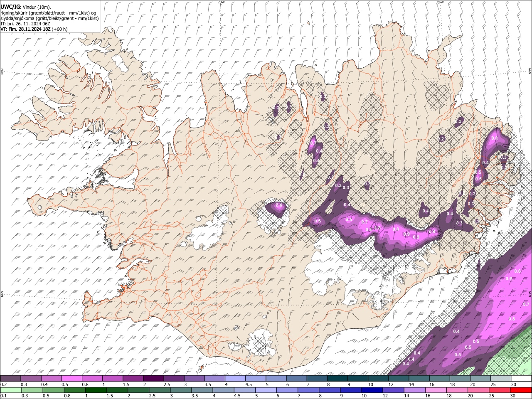Click the '0.2' legend value label
The image size is (532, 399).
[4, 384]
